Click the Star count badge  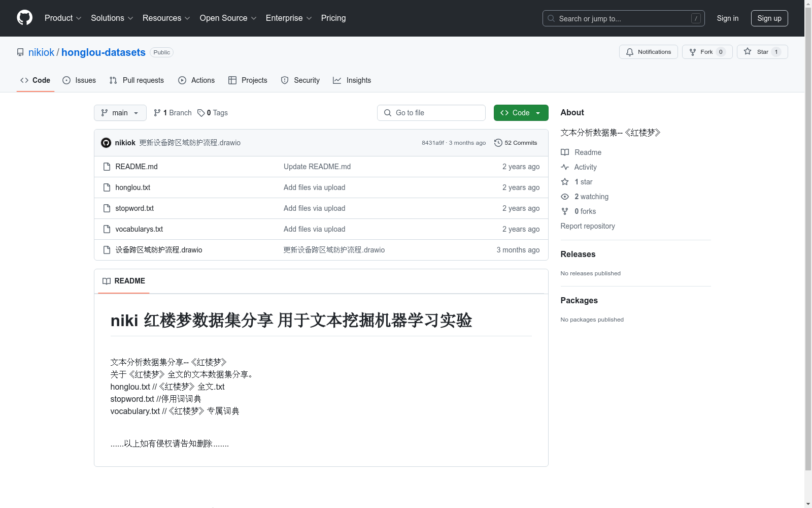[776, 52]
